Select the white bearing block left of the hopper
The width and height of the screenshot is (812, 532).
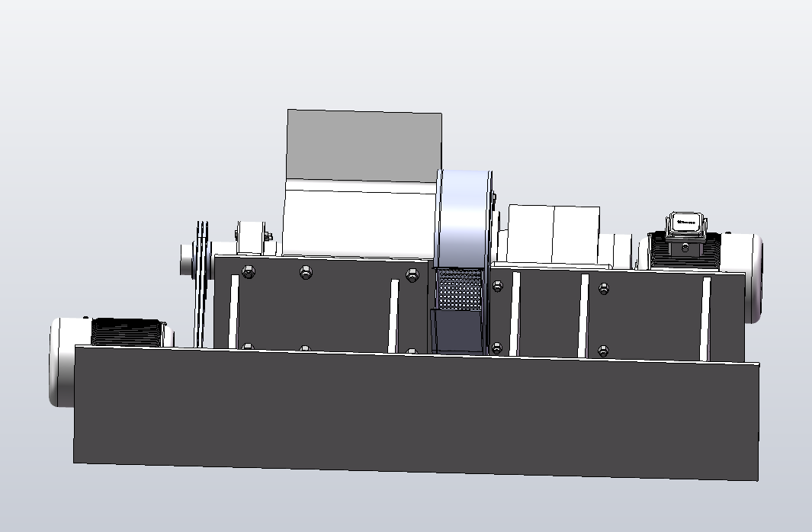[251, 238]
